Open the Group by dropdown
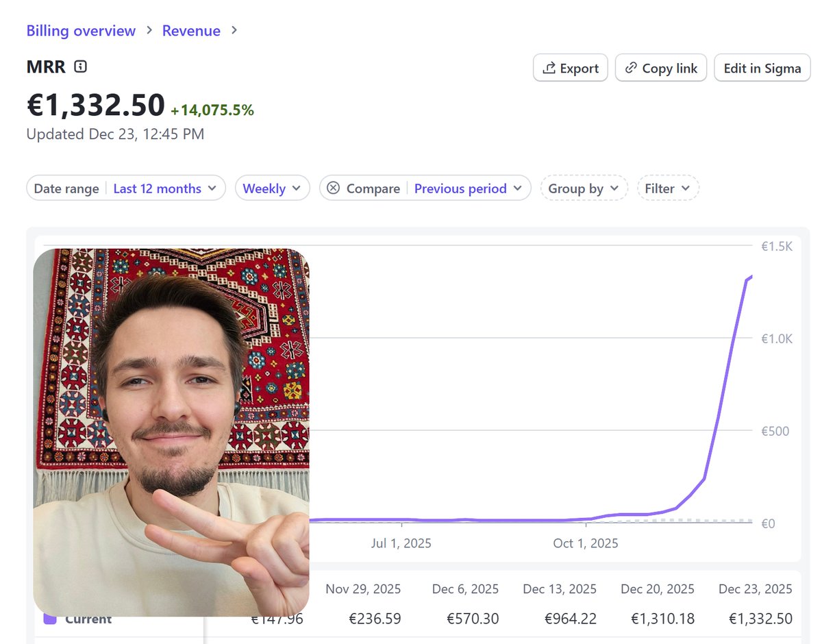The height and width of the screenshot is (644, 822). tap(584, 188)
